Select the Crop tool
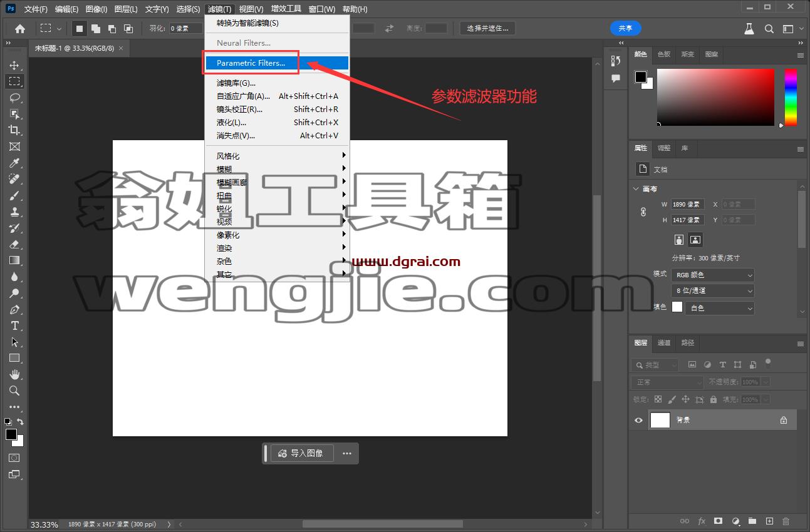The width and height of the screenshot is (810, 532). [x=14, y=130]
